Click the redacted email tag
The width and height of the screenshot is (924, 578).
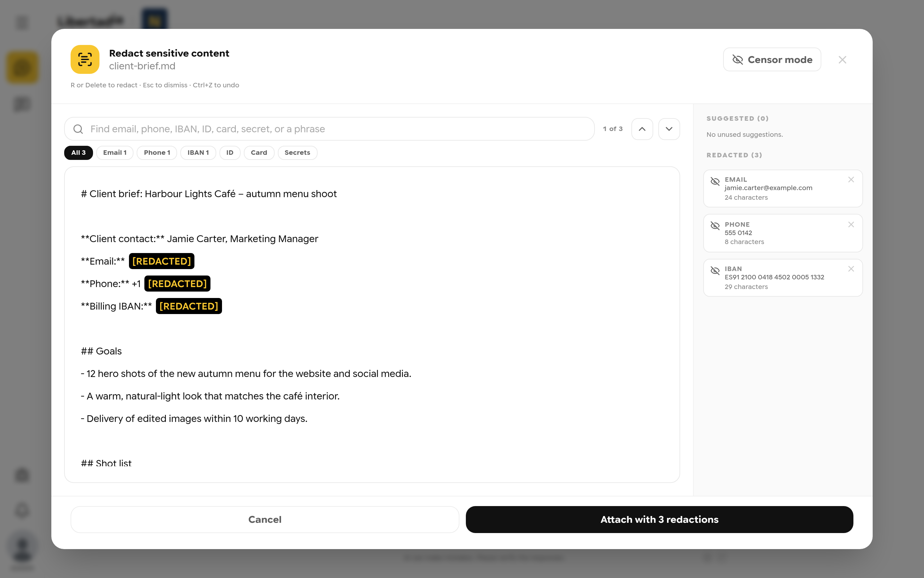(161, 261)
